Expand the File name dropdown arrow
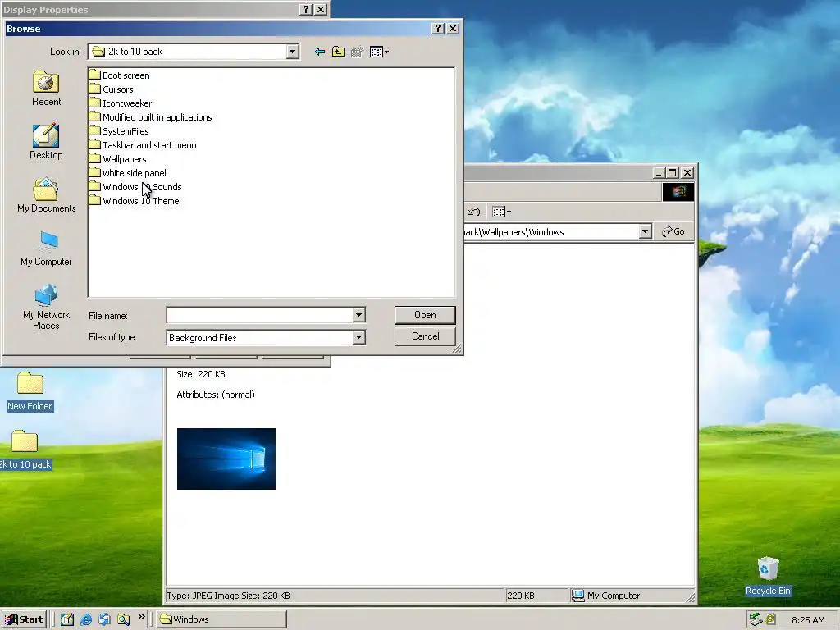Screen dimensions: 840x630 pyautogui.click(x=359, y=315)
